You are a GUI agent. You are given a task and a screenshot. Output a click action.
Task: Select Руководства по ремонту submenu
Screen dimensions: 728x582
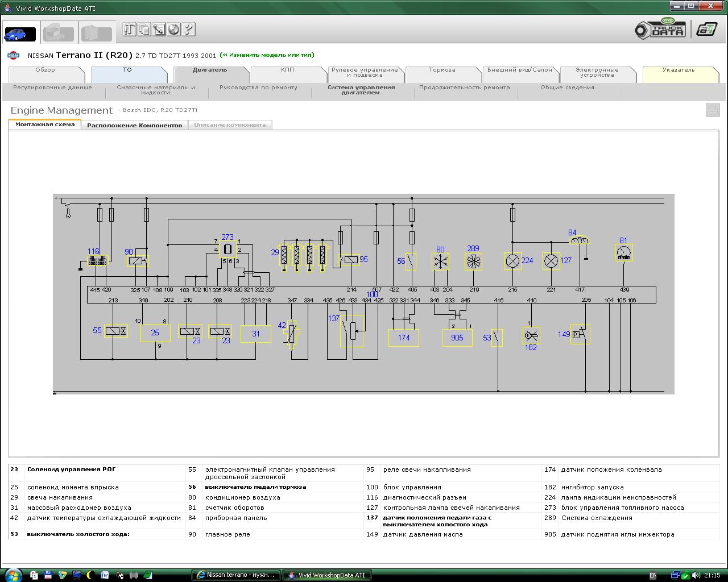(258, 88)
